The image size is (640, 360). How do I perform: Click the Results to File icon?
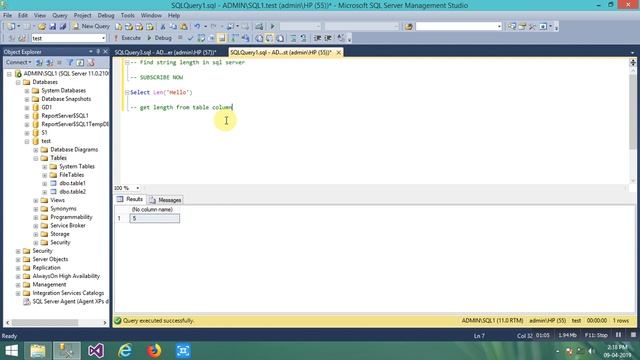click(280, 38)
